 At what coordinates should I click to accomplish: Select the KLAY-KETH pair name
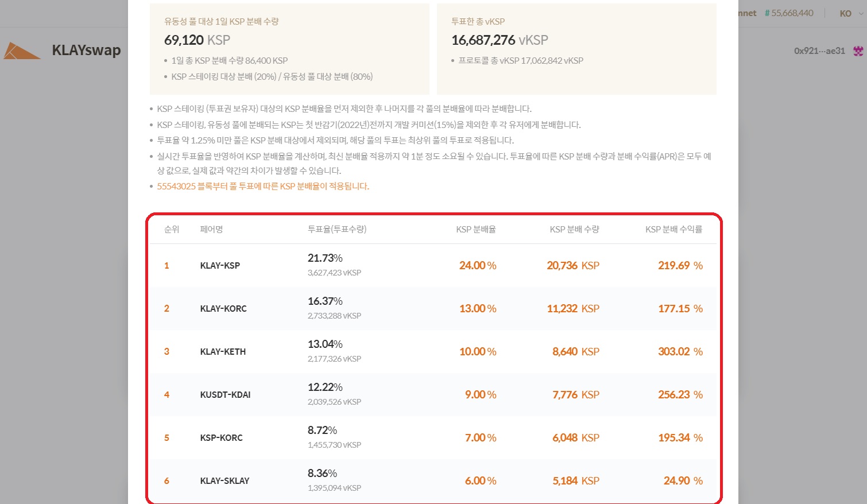(223, 352)
